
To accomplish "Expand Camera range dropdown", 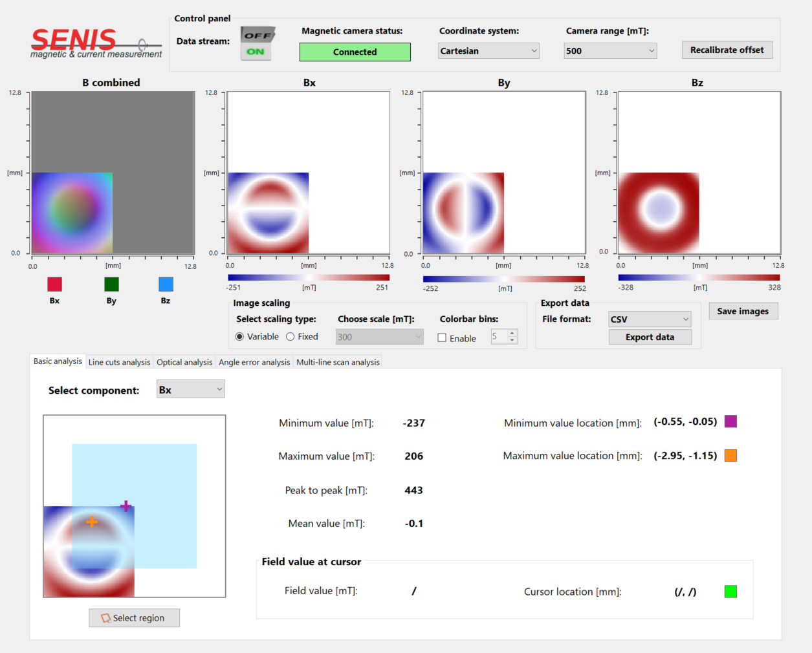I will 610,51.
